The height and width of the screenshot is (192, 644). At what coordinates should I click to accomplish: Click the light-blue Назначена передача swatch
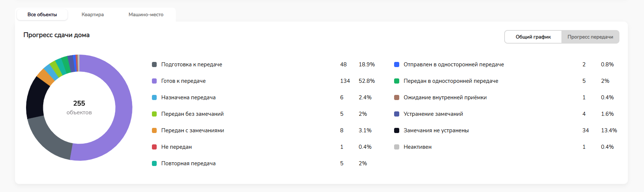pos(154,97)
